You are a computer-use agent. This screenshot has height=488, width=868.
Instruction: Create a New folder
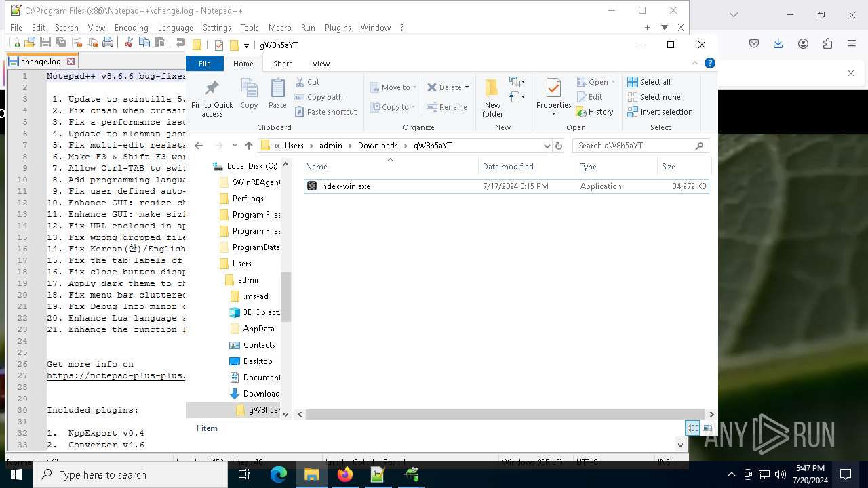[x=492, y=98]
